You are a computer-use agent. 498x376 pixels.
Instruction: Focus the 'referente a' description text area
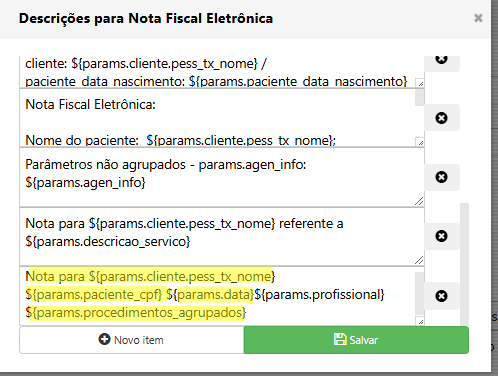click(x=222, y=236)
